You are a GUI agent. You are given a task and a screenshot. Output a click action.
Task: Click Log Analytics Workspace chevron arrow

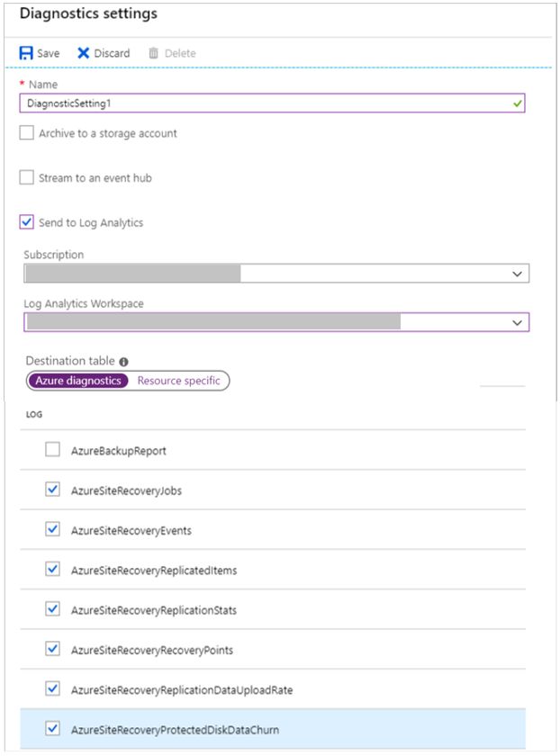(517, 322)
